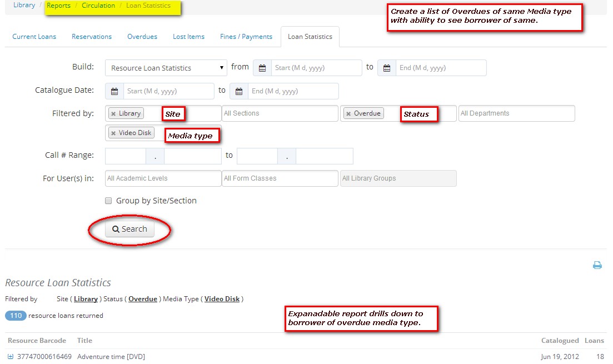
Task: Open the Build report type dropdown
Action: [x=166, y=68]
